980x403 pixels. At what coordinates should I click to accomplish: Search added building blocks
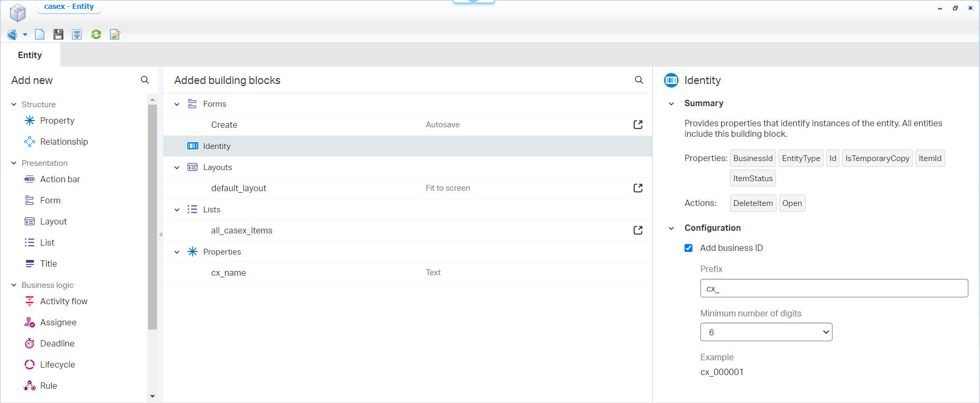(639, 80)
